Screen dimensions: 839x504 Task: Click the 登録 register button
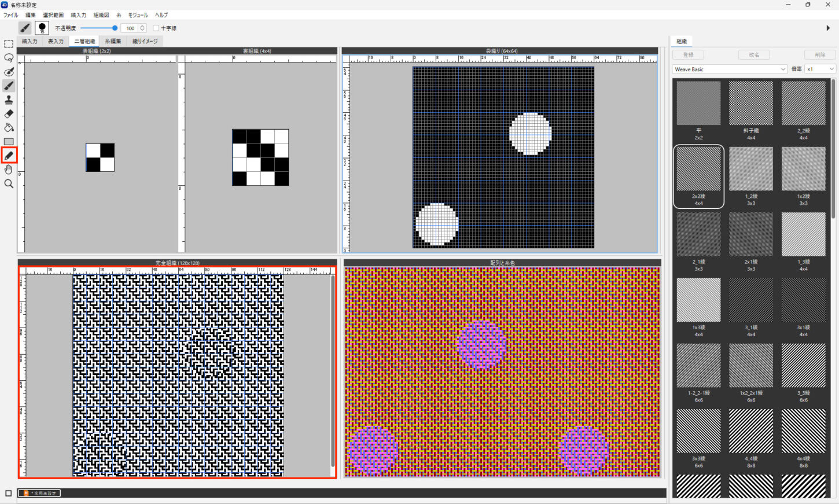[x=688, y=54]
